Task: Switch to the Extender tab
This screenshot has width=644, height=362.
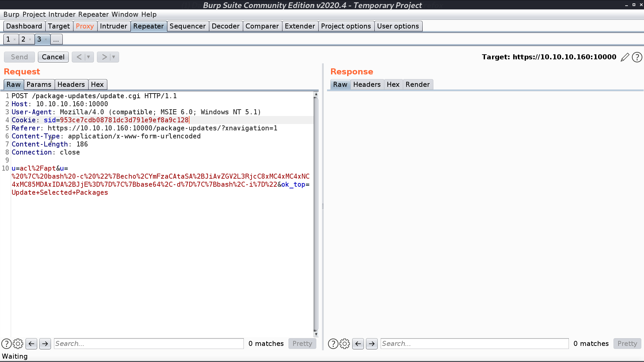Action: pos(300,26)
